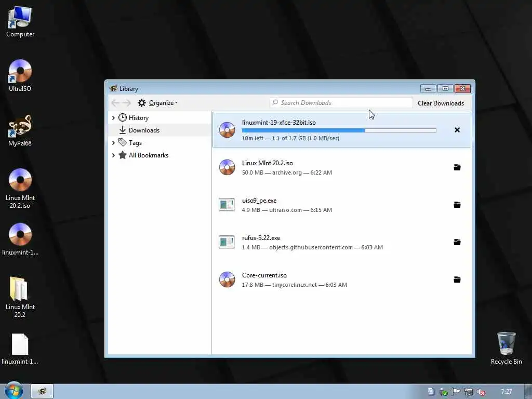Show rufus-3.22.exe in its folder

click(457, 242)
